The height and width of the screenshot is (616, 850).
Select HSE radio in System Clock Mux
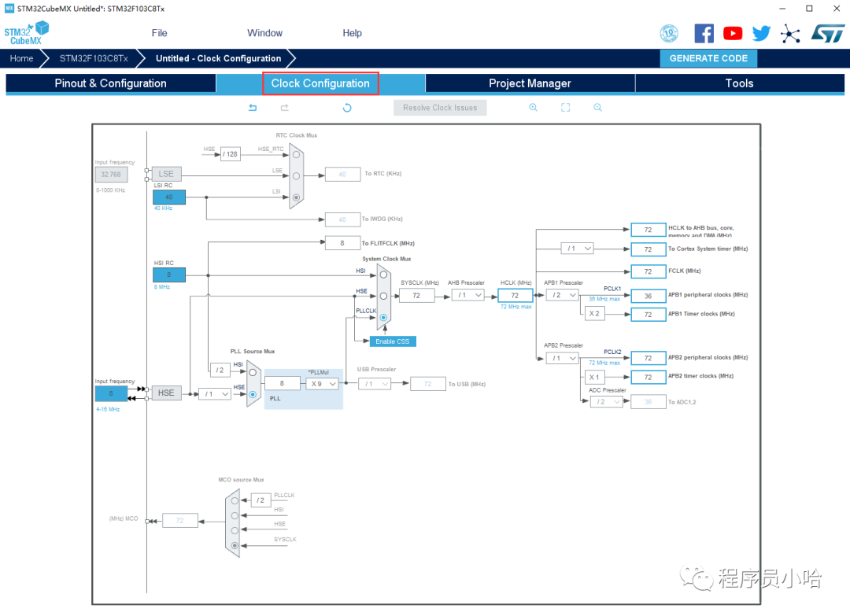click(383, 296)
